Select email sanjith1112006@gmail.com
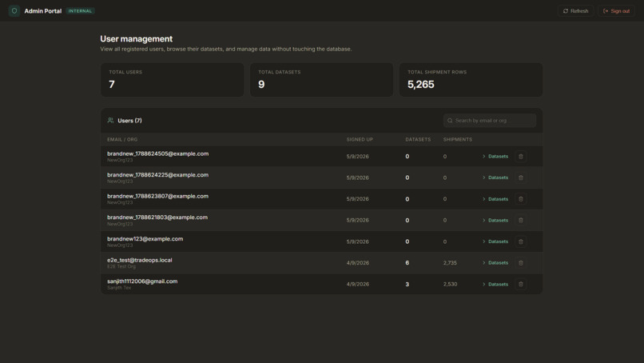 [x=142, y=281]
